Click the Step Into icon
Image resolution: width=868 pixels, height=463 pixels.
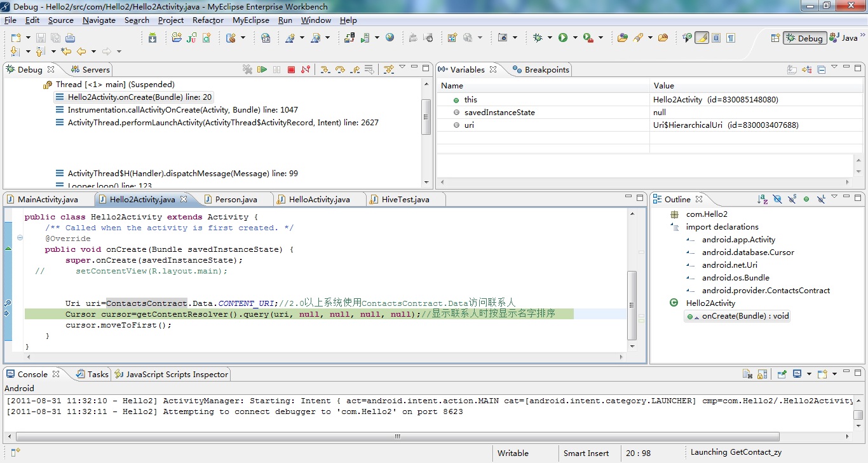(x=325, y=69)
